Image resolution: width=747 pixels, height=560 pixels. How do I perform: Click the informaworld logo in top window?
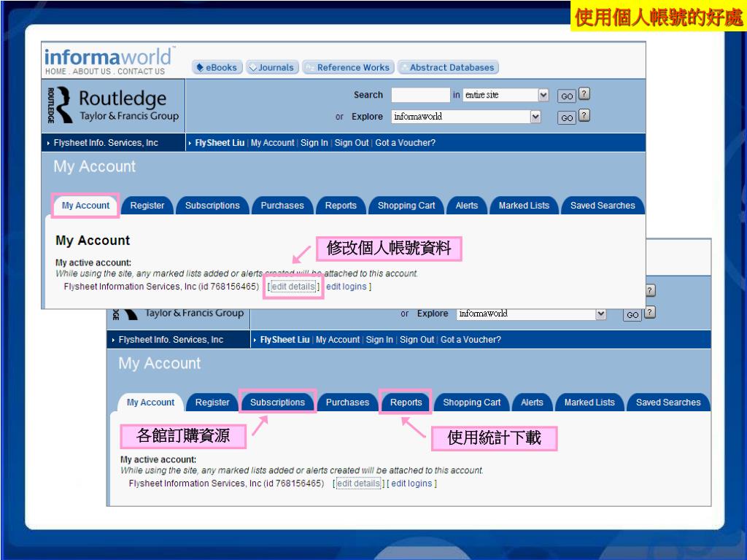[108, 57]
